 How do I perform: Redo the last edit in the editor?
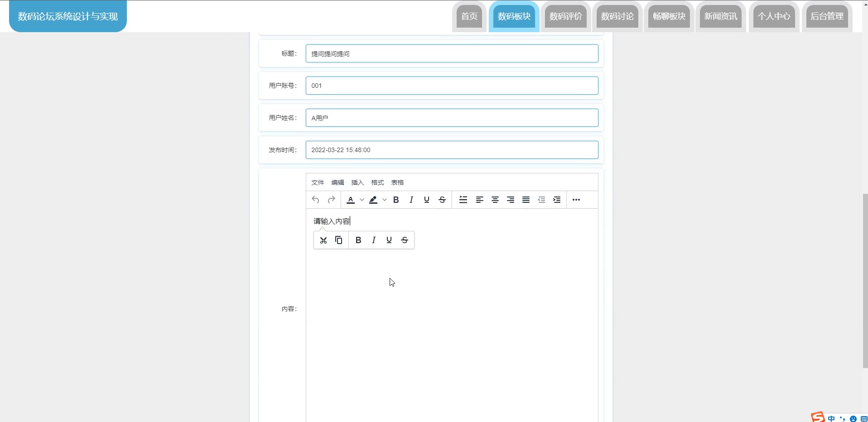(331, 200)
